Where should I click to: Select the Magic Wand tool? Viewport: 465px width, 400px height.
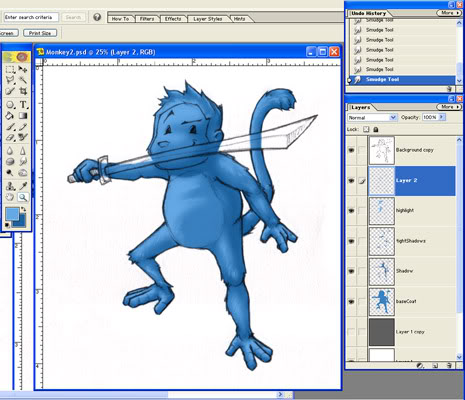pos(23,80)
